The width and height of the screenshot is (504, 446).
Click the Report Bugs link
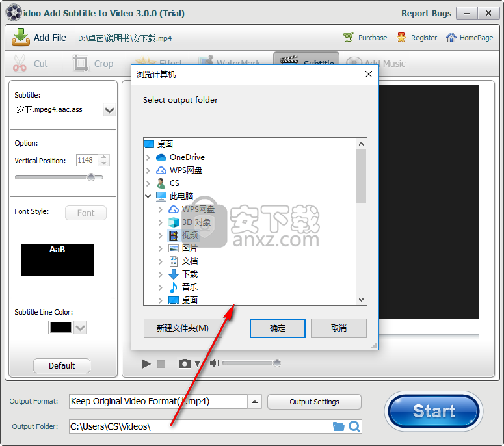pos(426,13)
